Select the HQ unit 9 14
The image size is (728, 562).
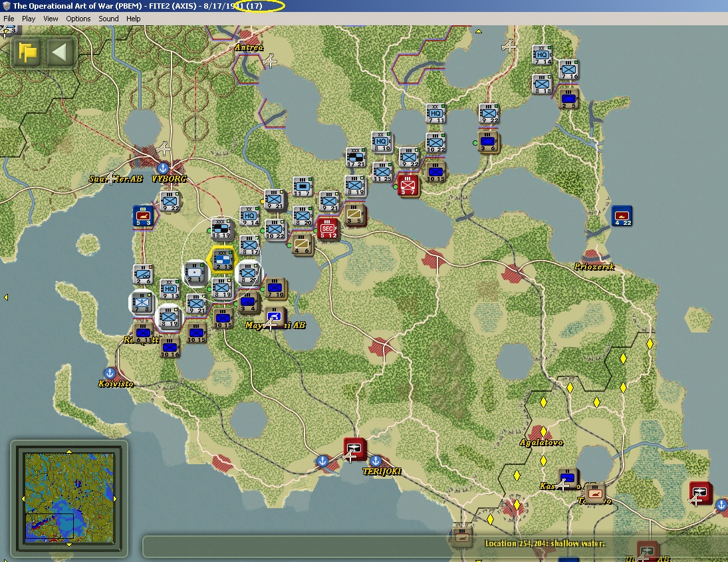click(x=249, y=216)
